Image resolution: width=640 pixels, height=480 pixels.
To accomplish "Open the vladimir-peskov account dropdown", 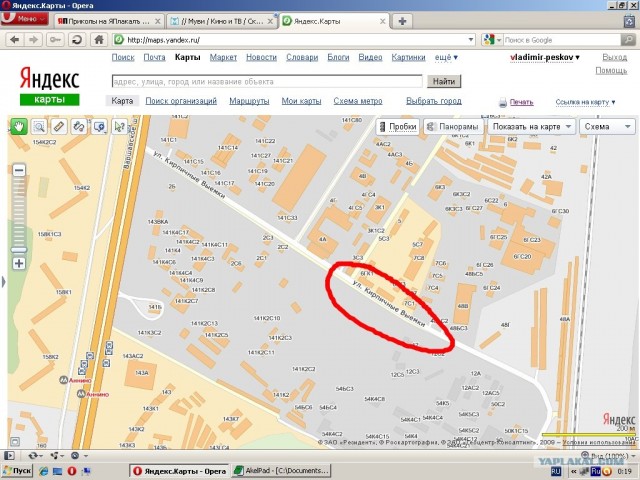I will click(545, 58).
